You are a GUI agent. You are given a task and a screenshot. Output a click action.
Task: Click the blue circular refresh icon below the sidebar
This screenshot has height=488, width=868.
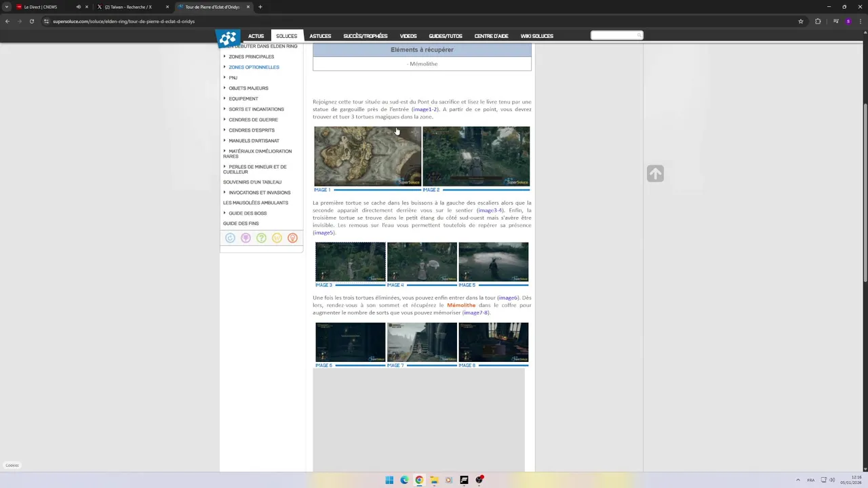coord(230,238)
